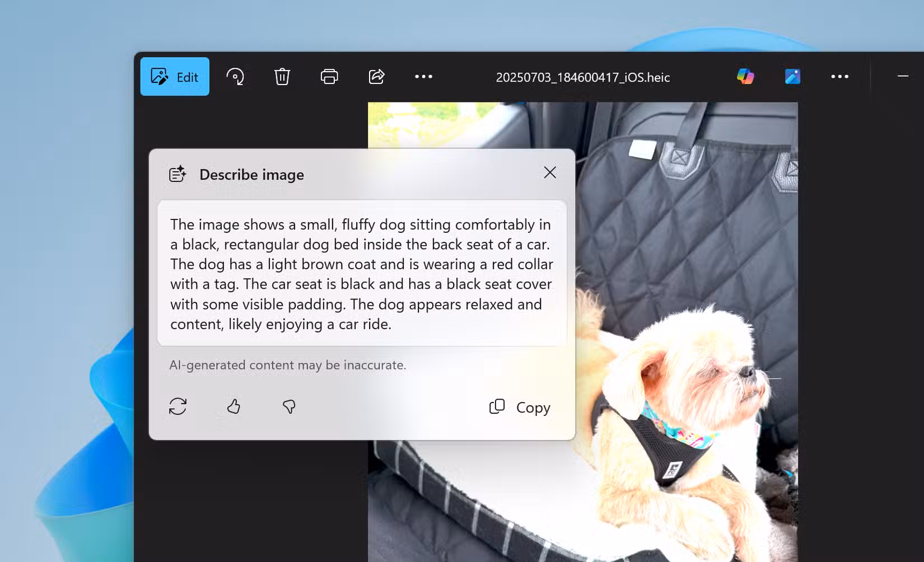Copy the generated description text

(x=520, y=407)
